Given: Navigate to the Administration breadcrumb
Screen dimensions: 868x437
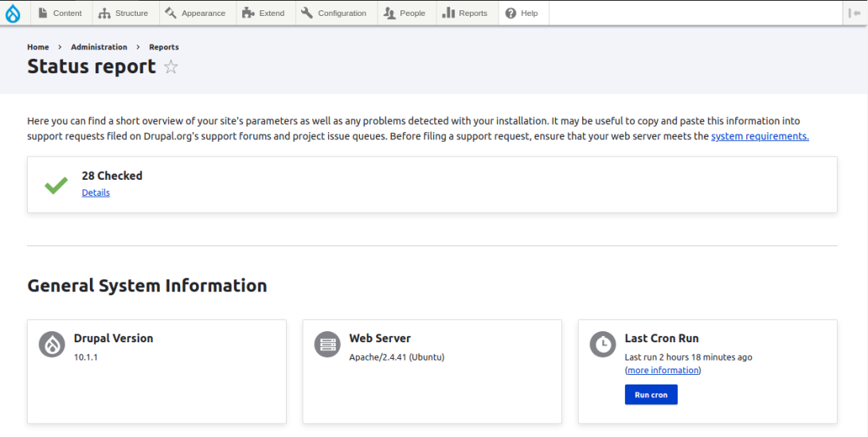Looking at the screenshot, I should tap(99, 47).
